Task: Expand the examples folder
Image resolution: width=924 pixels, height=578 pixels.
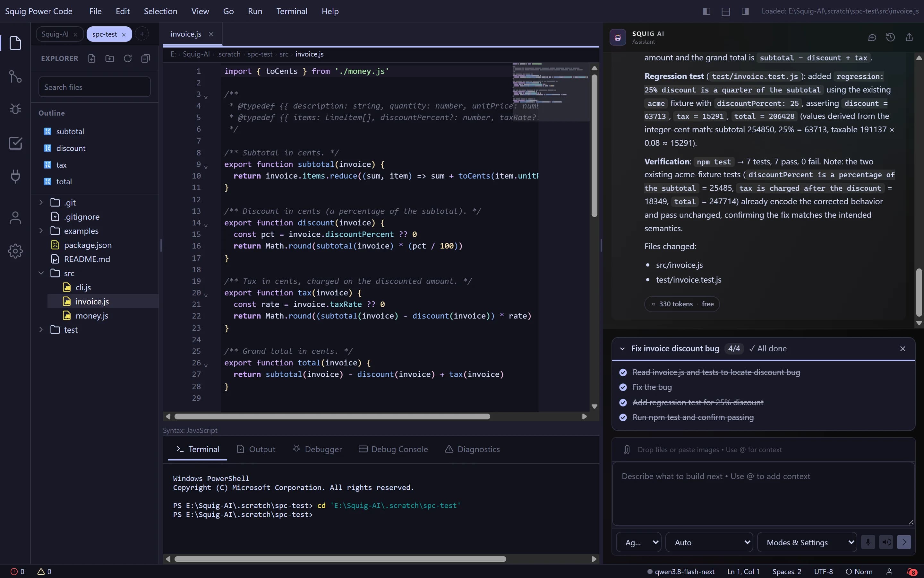Action: tap(41, 231)
